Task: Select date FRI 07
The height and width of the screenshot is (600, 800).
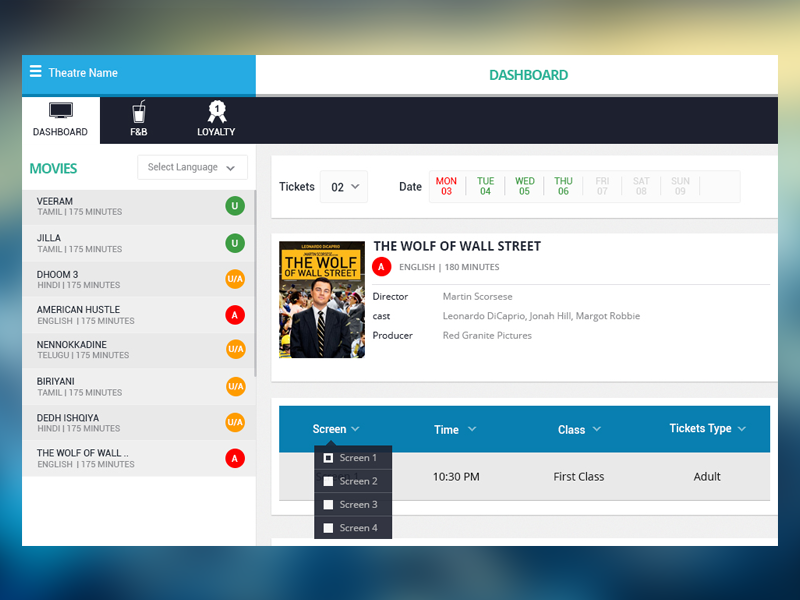Action: coord(603,186)
